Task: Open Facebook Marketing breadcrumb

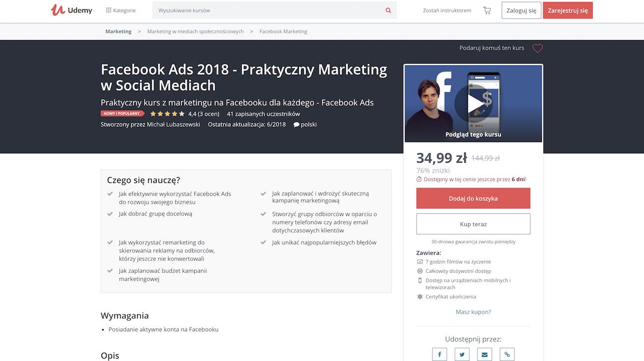Action: [283, 31]
